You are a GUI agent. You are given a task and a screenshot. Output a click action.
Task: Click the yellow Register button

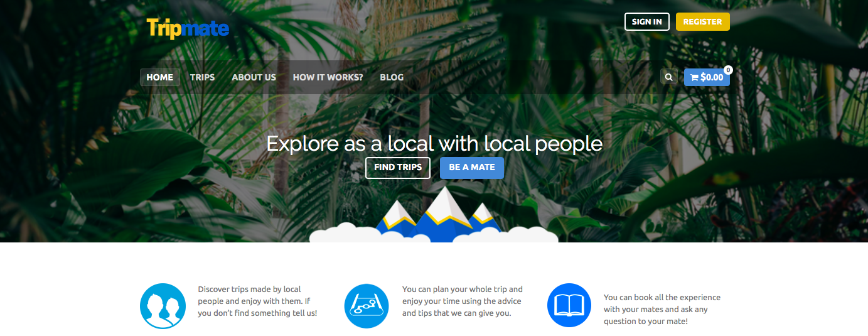703,21
